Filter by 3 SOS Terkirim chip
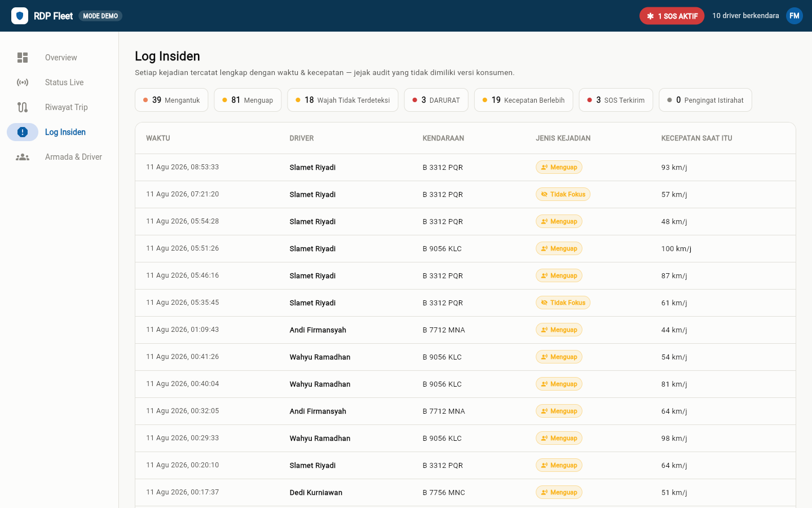812x508 pixels. [616, 100]
